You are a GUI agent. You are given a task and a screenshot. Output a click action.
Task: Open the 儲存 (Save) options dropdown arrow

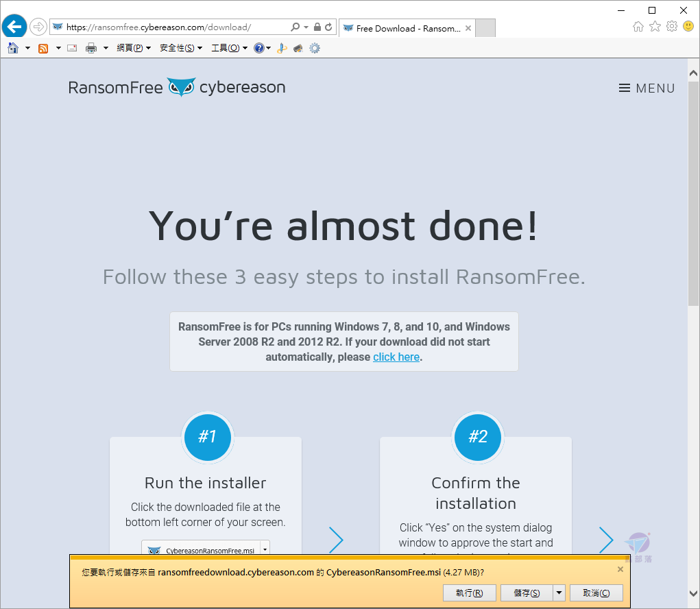559,593
